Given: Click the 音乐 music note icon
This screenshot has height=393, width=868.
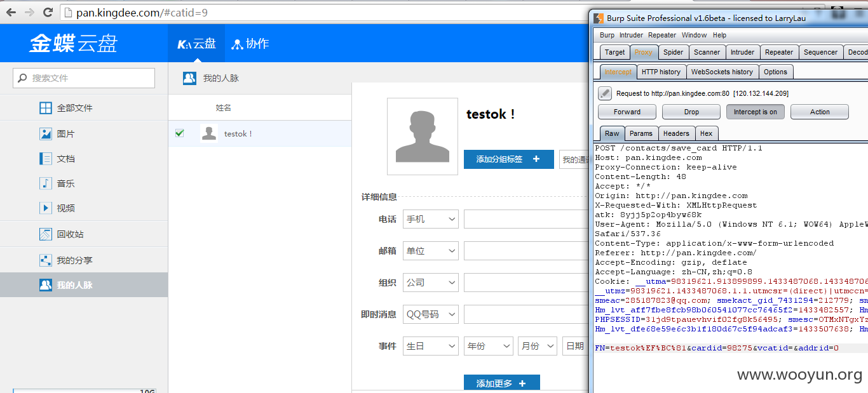Looking at the screenshot, I should point(46,183).
